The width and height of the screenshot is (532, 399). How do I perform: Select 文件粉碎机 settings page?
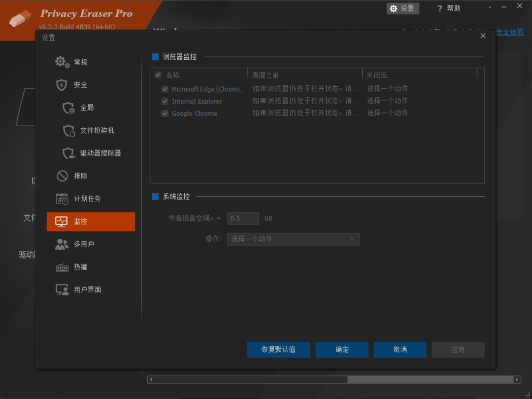(x=91, y=130)
